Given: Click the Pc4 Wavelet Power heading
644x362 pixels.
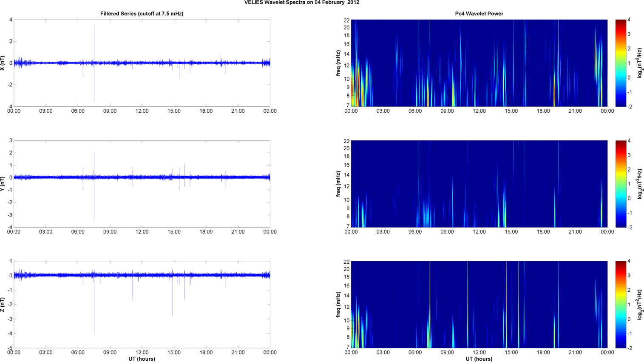Looking at the screenshot, I should tap(479, 14).
